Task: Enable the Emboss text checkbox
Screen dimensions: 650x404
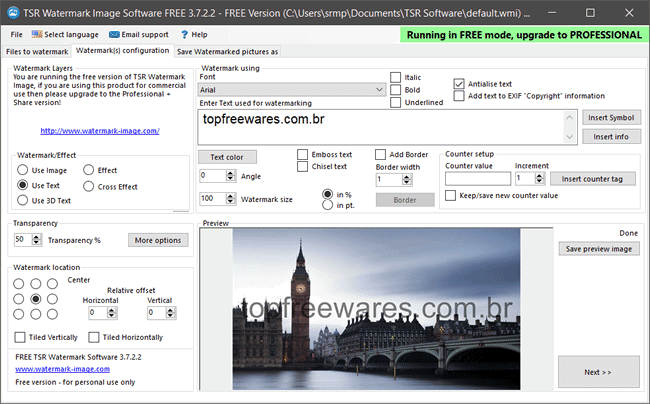Action: pos(303,155)
